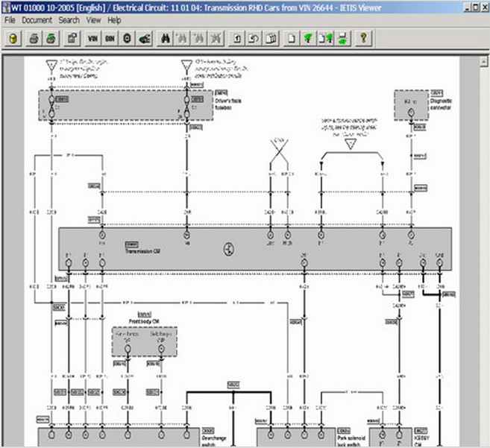Click the first printer icon
The height and width of the screenshot is (448, 490).
[34, 39]
